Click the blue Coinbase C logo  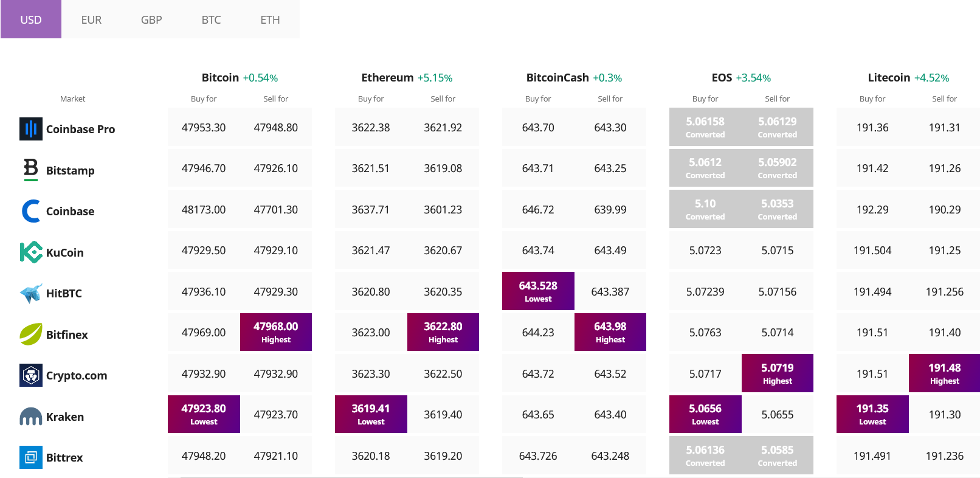pyautogui.click(x=31, y=211)
